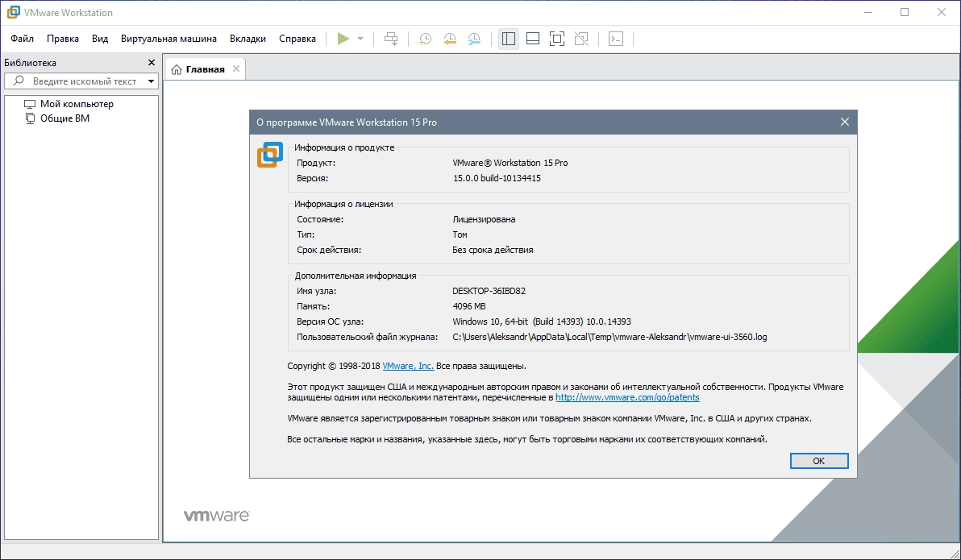Click the Unity mode toolbar icon
Screen dimensions: 961x560
tap(581, 39)
